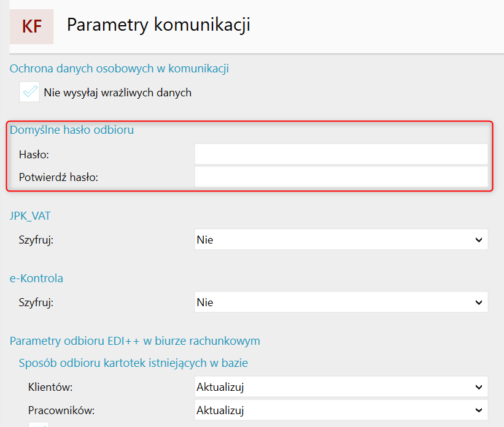504x427 pixels.
Task: Select the 'Ochrona danych osobowych w komunikacji' heading
Action: (x=119, y=69)
